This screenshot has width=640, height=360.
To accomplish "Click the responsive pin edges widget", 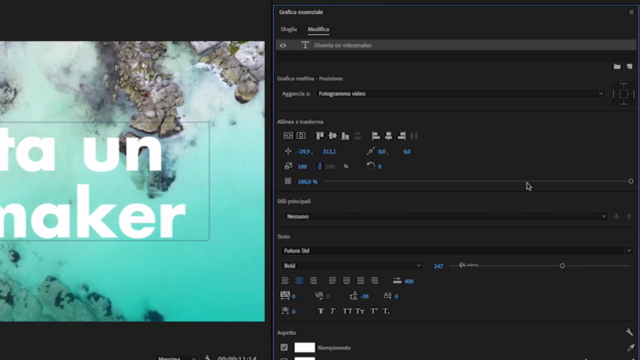I will click(x=623, y=94).
